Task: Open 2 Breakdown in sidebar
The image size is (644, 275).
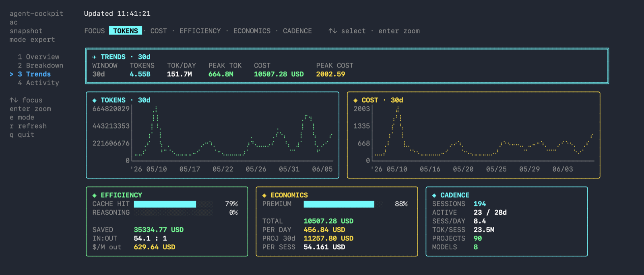Action: click(41, 66)
